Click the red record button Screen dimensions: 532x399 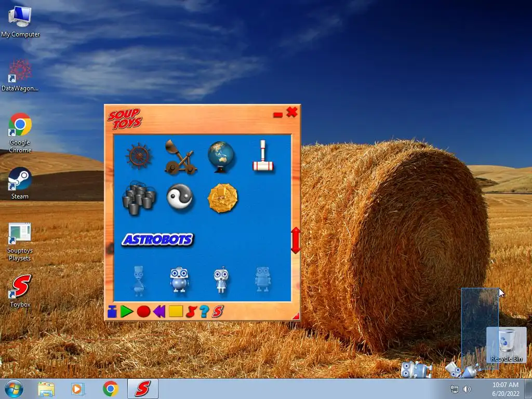coord(143,312)
